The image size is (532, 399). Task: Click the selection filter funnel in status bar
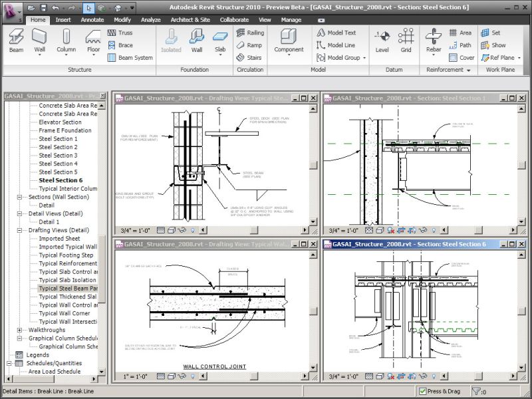(476, 391)
